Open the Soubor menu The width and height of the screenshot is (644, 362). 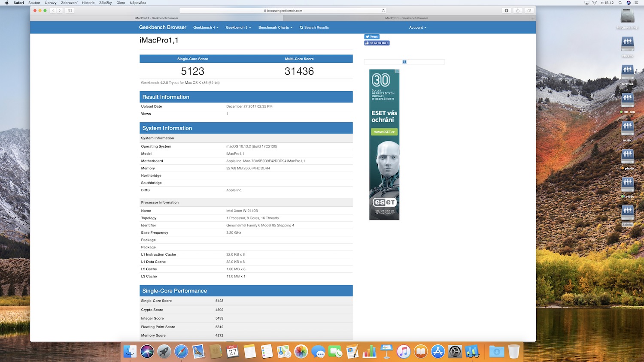(34, 3)
